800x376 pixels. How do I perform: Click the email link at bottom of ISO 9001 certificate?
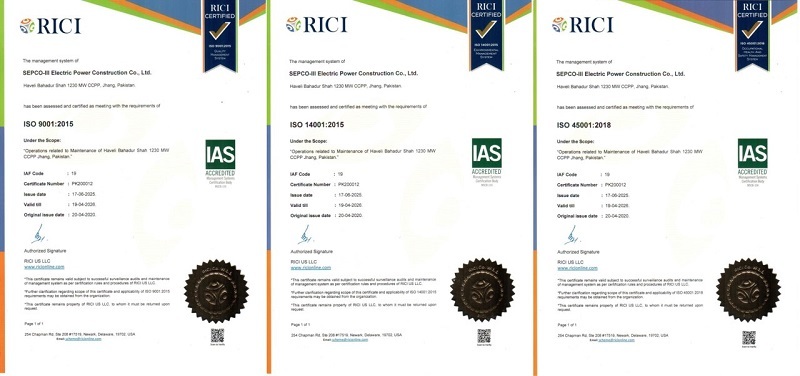coord(83,339)
